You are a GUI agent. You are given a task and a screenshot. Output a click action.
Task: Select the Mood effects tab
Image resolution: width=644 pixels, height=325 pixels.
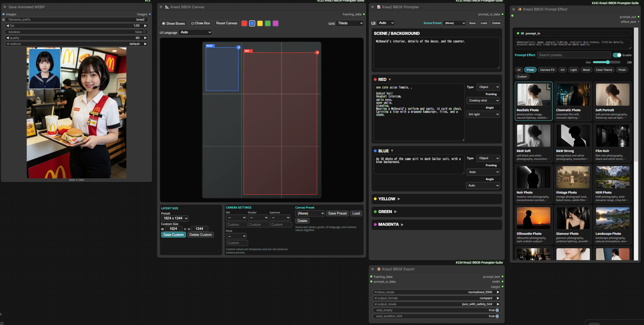click(586, 70)
